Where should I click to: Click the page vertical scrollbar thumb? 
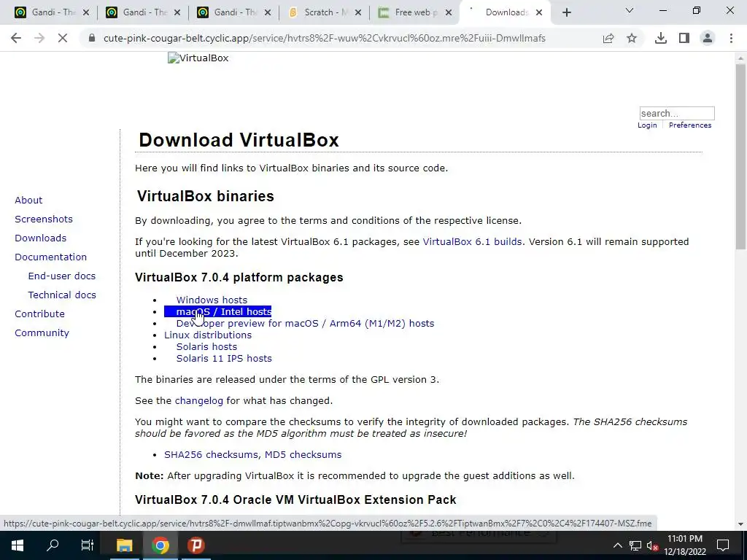click(x=741, y=157)
